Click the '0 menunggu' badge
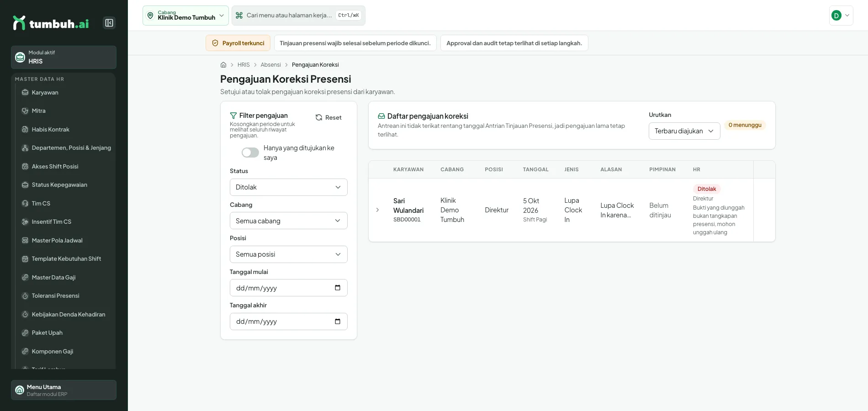The height and width of the screenshot is (411, 868). click(745, 125)
